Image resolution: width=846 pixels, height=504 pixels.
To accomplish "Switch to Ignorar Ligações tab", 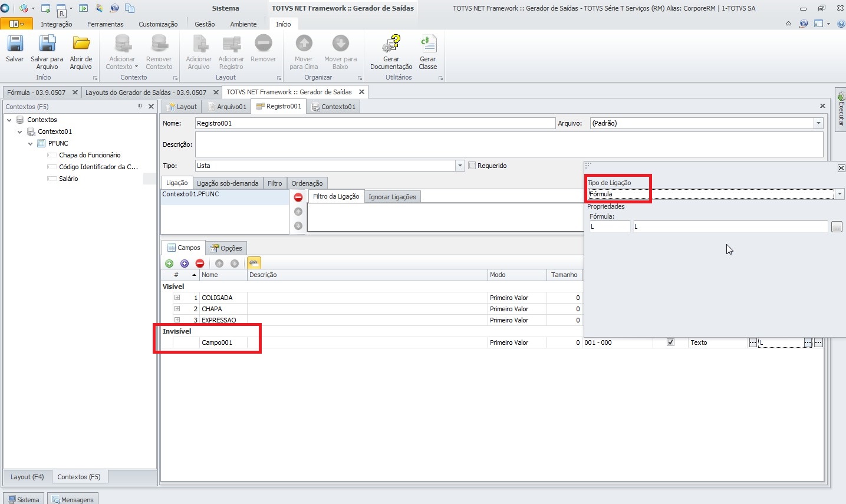I will click(x=392, y=197).
